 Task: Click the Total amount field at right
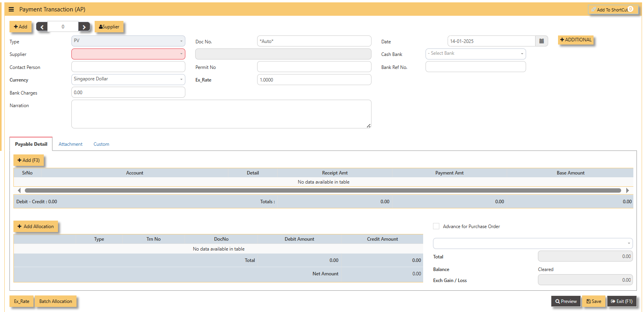(585, 256)
